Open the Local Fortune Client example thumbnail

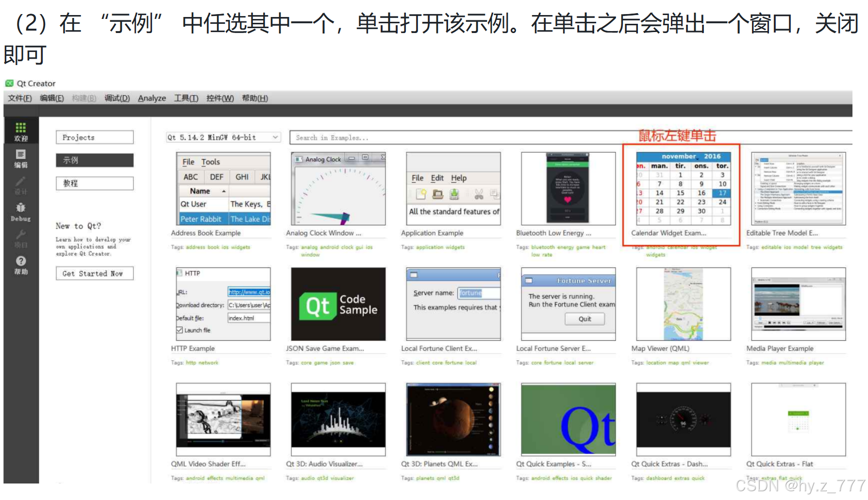tap(453, 304)
